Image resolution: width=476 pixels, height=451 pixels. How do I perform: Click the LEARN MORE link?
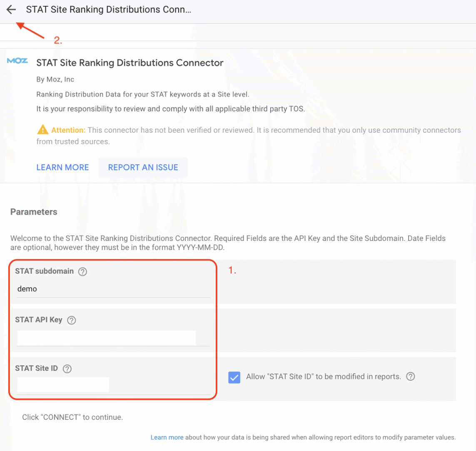coord(62,167)
